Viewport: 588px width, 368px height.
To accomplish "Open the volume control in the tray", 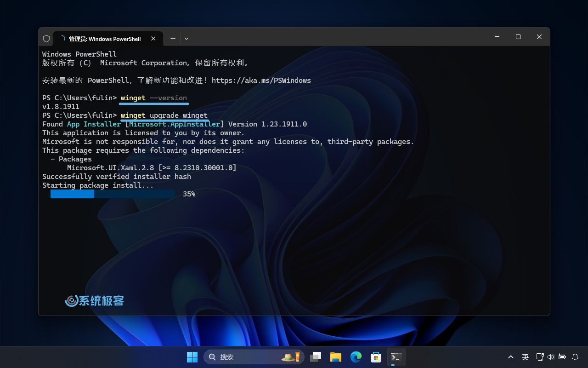I will click(x=551, y=357).
